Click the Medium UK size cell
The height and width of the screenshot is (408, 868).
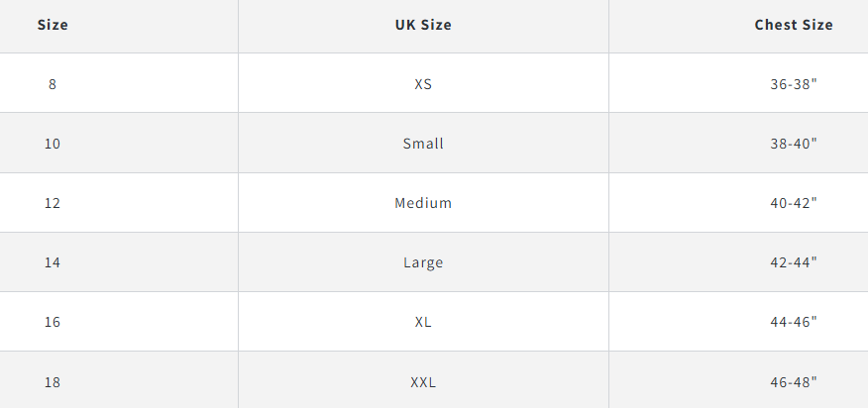[423, 203]
